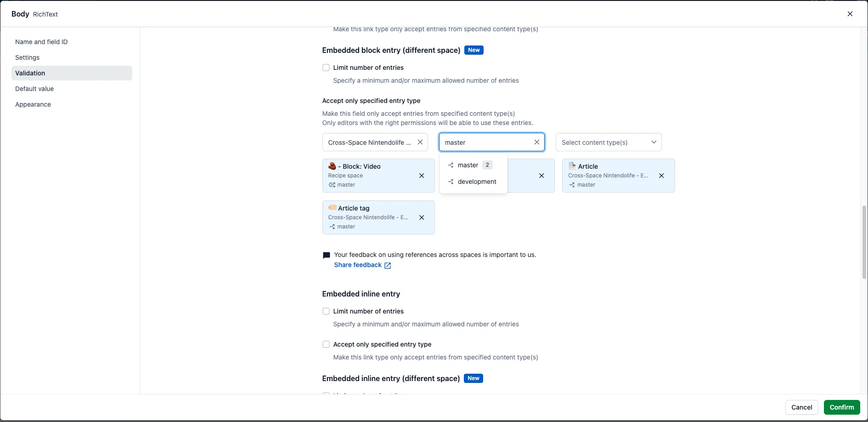Click the branch icon beside development option

tap(451, 182)
